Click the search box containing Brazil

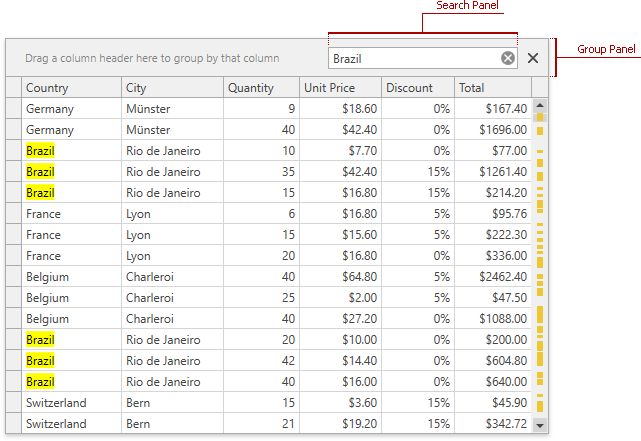(415, 58)
